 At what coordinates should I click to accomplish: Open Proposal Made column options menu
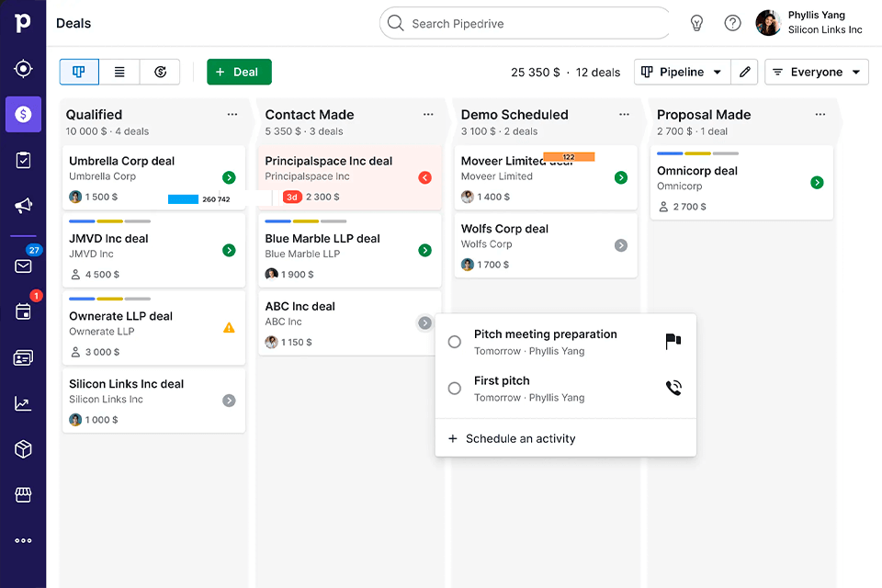(x=820, y=114)
